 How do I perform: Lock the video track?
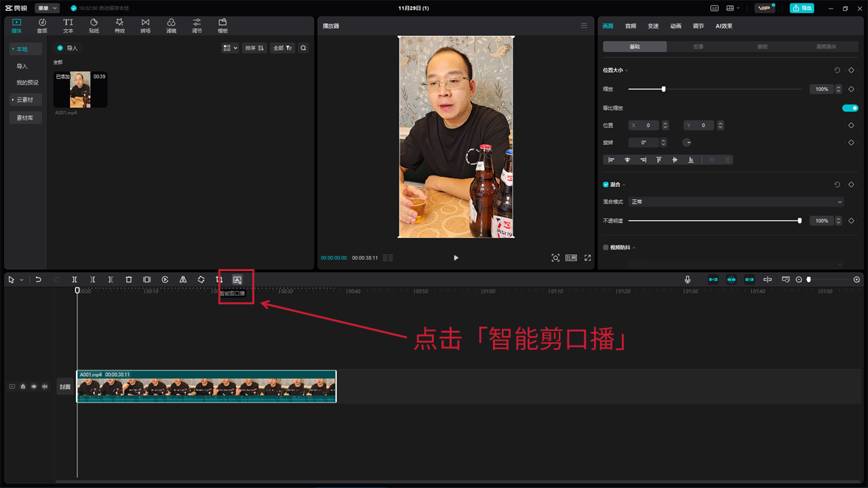click(x=23, y=386)
